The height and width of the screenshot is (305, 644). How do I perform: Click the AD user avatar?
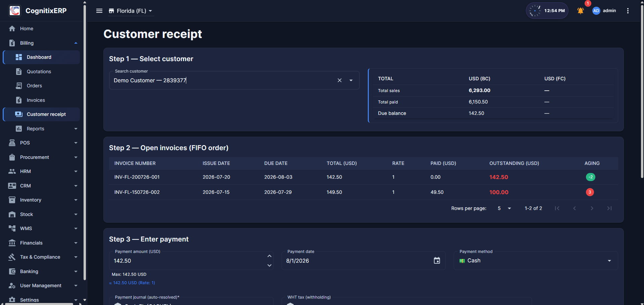click(x=596, y=11)
